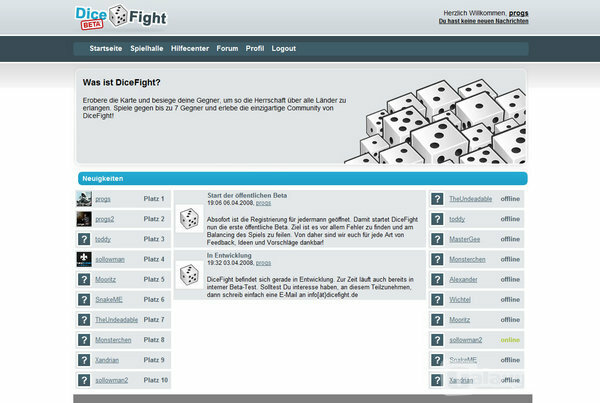Open SnakeME link in Platz 6 row
Image resolution: width=600 pixels, height=403 pixels.
(109, 300)
